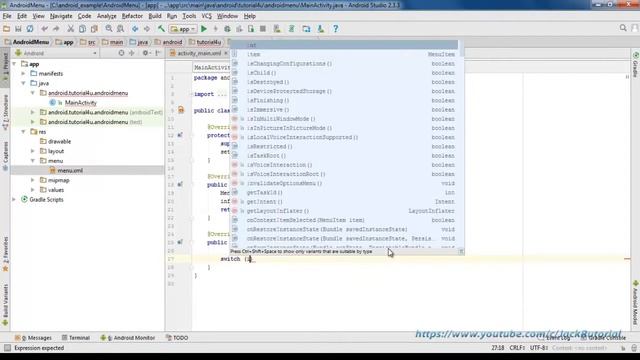Make project hammer icon
Screen dimensions: 640x360
(x=161, y=29)
